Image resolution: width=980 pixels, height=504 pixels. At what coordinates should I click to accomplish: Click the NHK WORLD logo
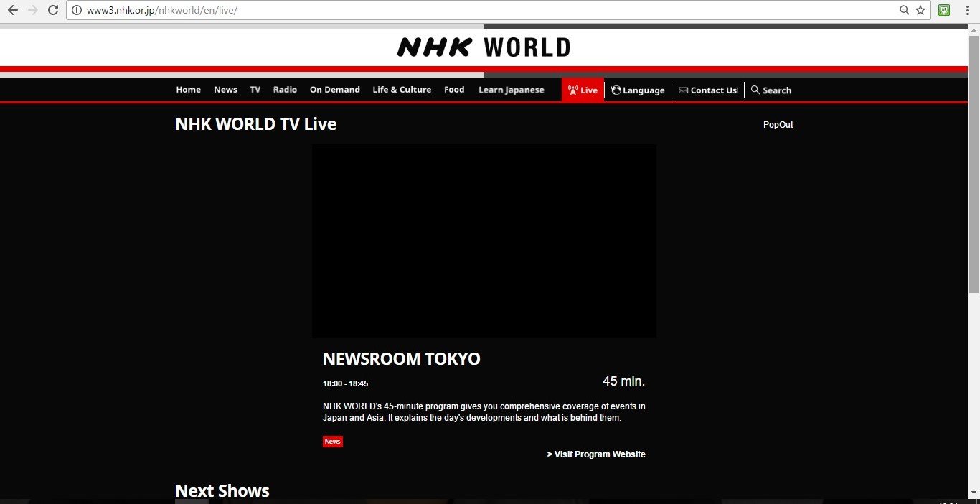(x=484, y=47)
